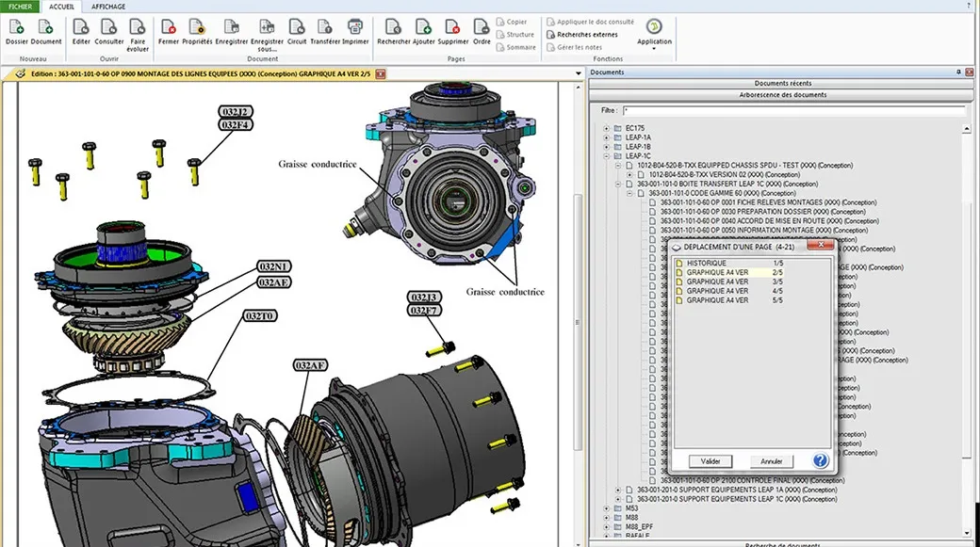Click the Dossier new folder icon
980x547 pixels.
17,27
